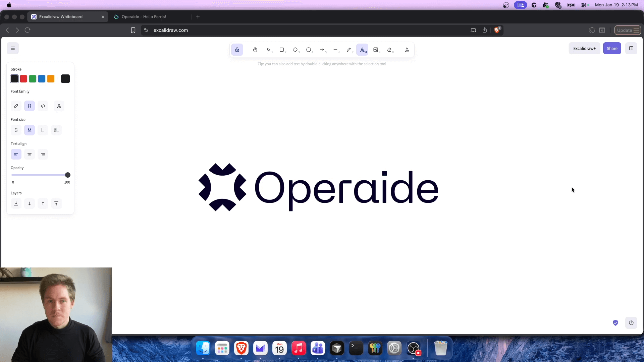The height and width of the screenshot is (362, 644).
Task: Pick the red stroke color swatch
Action: click(23, 79)
